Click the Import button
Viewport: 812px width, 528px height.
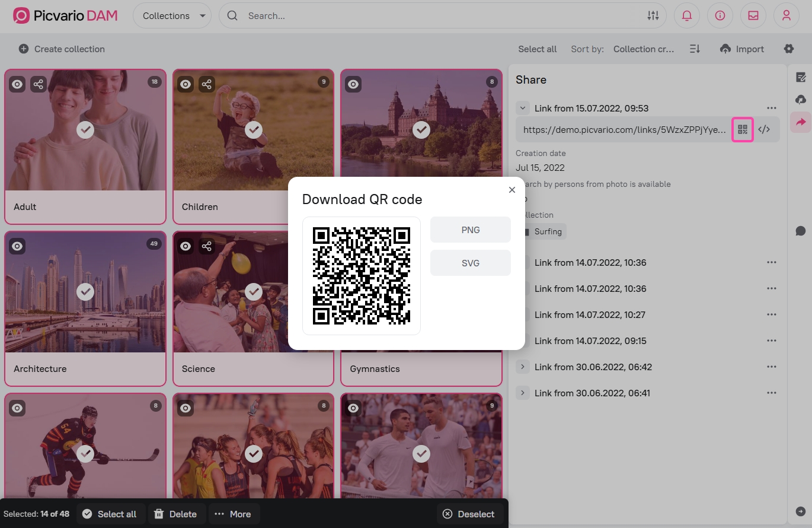point(742,49)
